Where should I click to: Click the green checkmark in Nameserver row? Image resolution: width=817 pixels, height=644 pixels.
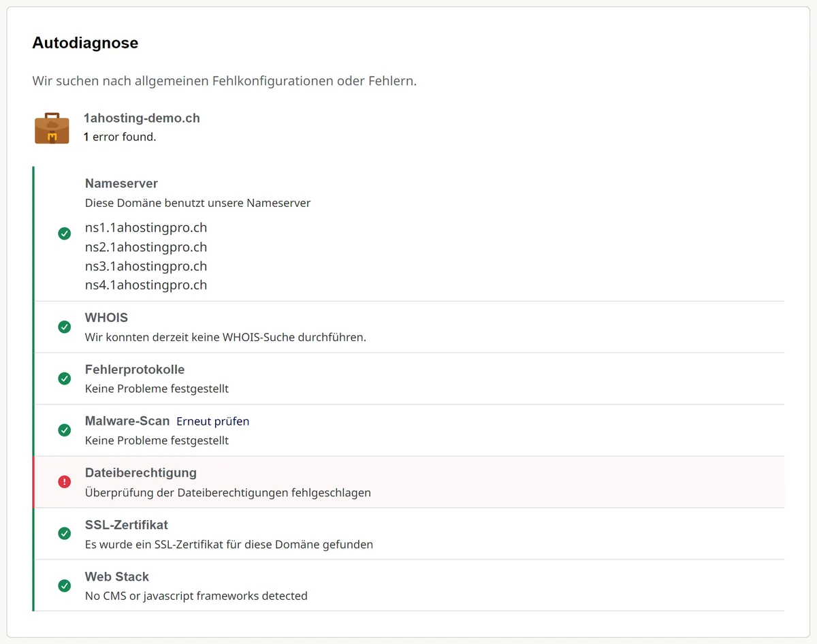[x=65, y=234]
